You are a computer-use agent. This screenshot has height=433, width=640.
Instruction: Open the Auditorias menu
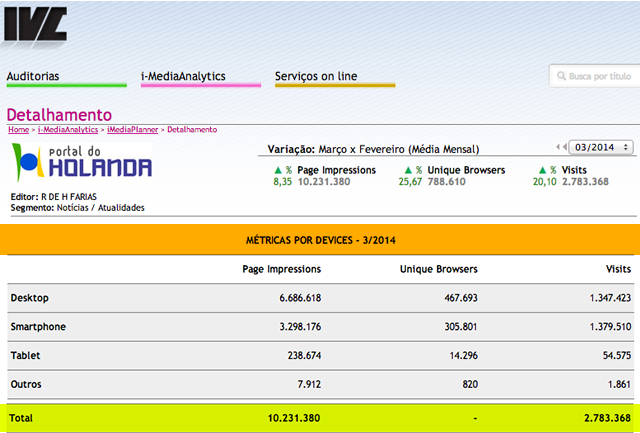pyautogui.click(x=46, y=76)
